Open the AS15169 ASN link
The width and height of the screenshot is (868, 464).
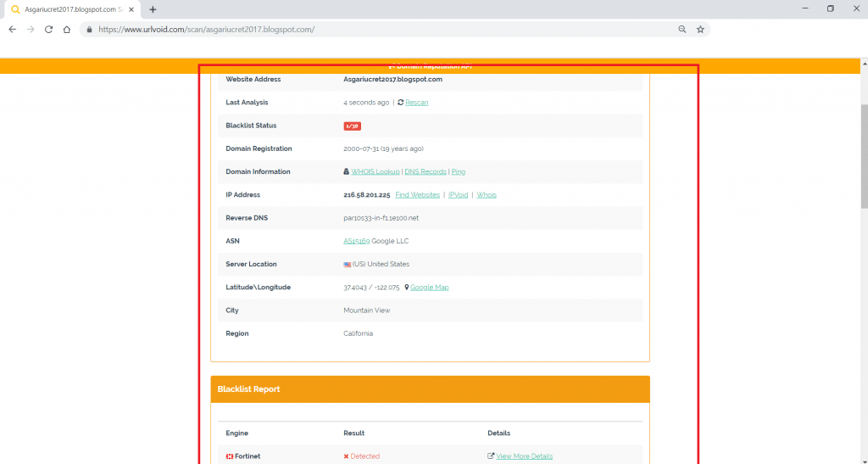click(x=357, y=241)
